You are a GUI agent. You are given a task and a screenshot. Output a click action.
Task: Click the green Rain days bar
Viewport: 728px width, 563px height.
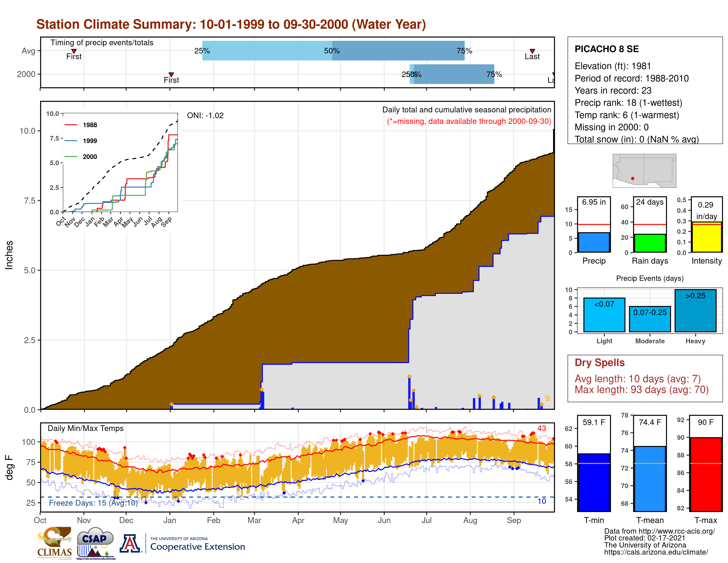[650, 243]
